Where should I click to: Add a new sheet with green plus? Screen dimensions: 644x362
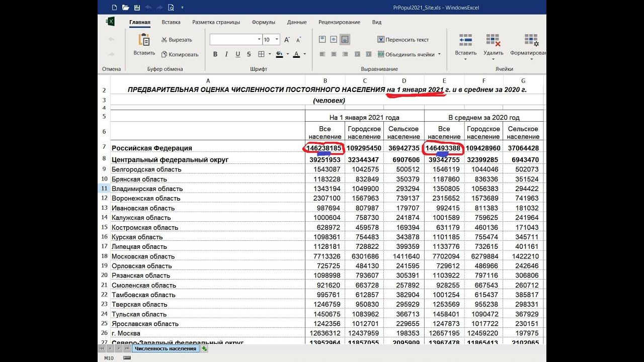pos(204,348)
